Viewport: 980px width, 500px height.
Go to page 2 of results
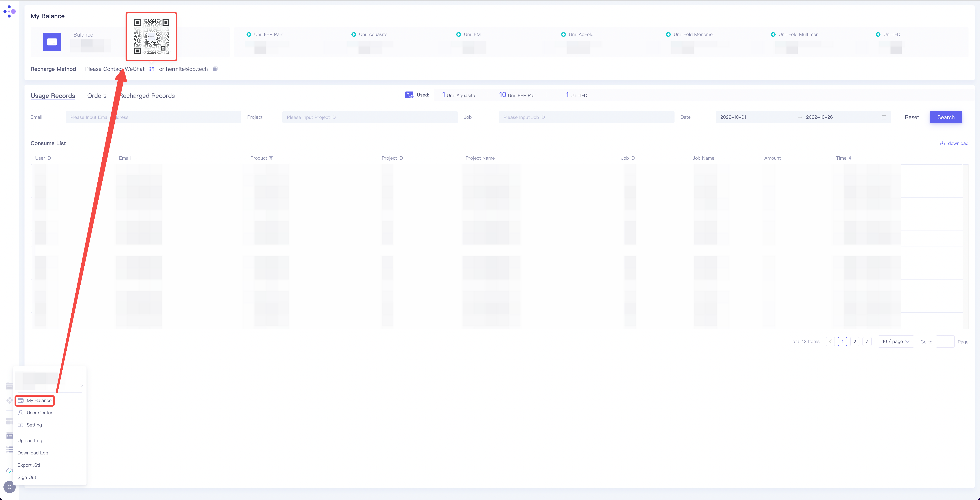[x=854, y=342]
